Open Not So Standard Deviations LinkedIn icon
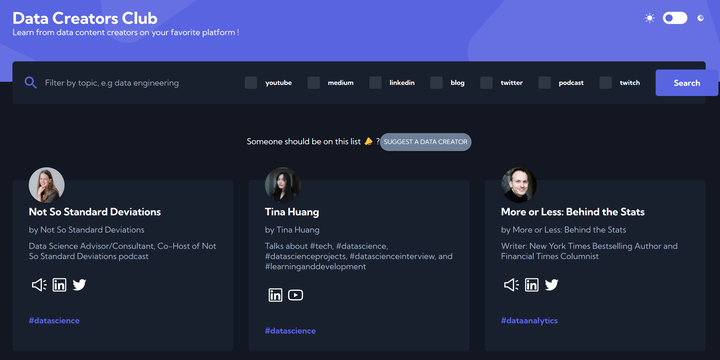Screen dimensions: 720x360 (x=59, y=285)
